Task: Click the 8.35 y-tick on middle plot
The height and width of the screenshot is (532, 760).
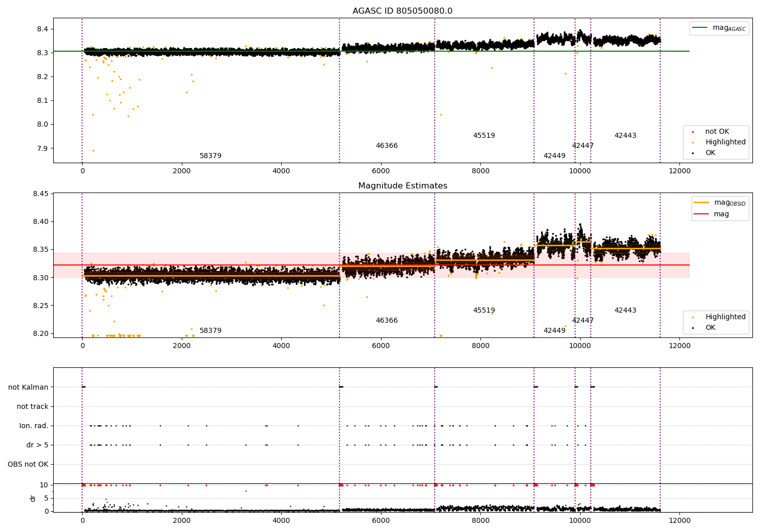Action: pos(41,249)
